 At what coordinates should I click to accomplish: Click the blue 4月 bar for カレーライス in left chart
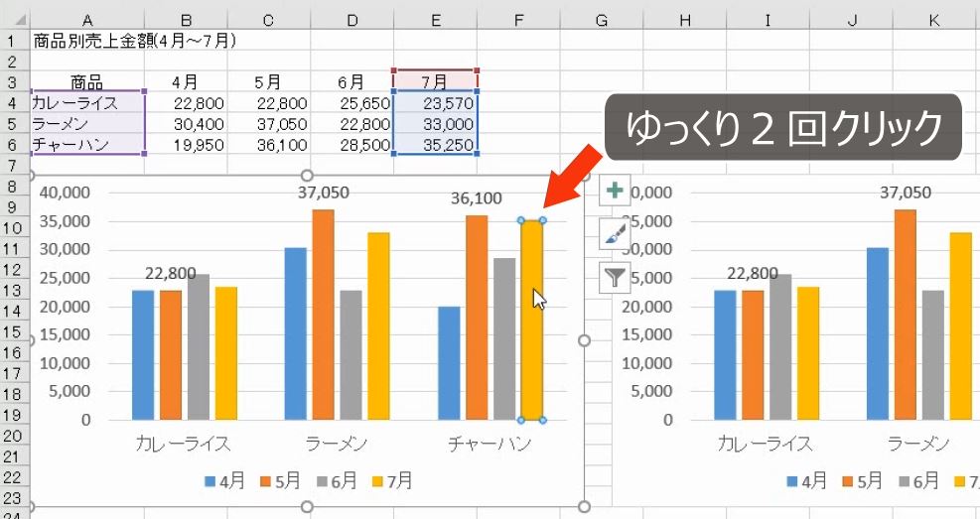tap(143, 354)
